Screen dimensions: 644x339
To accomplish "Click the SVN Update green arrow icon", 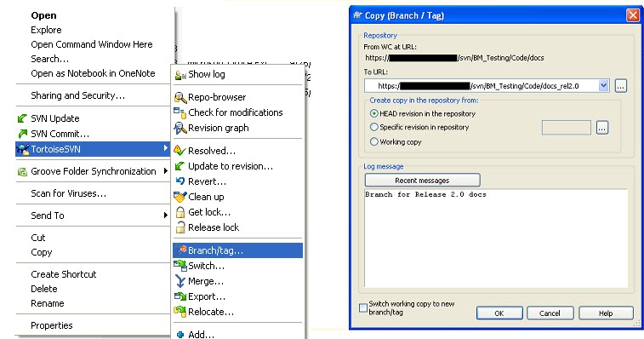I will (x=22, y=118).
